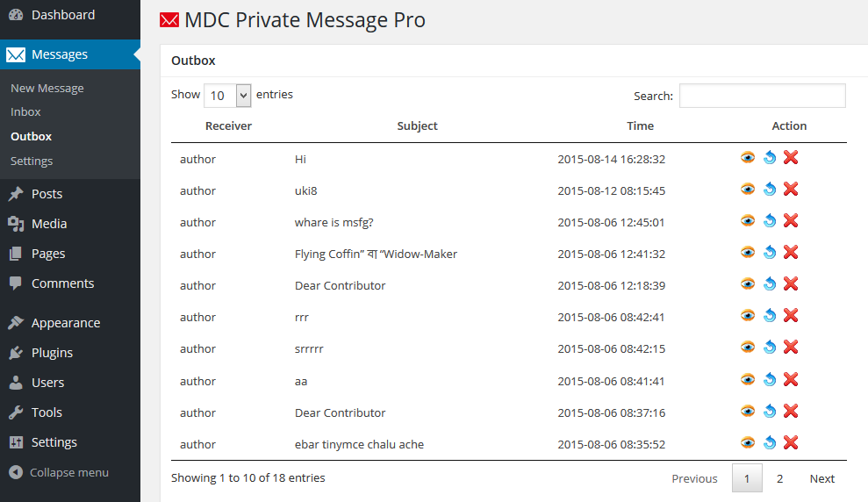View the 'aa' message eye icon
This screenshot has width=868, height=502.
click(x=747, y=380)
